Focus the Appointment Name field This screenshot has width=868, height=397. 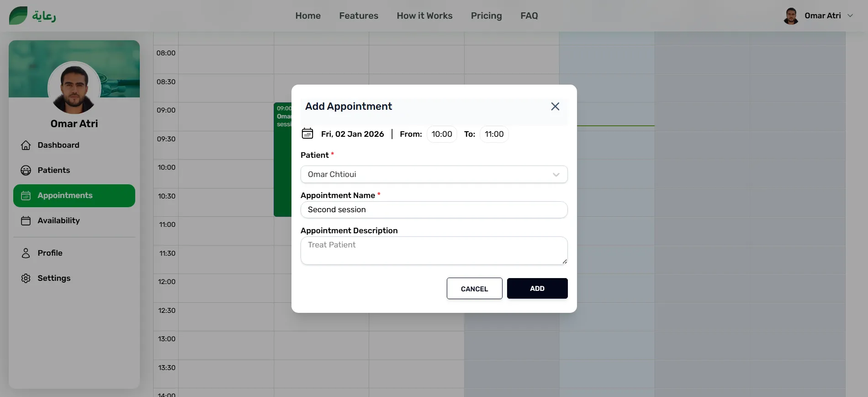(x=434, y=209)
